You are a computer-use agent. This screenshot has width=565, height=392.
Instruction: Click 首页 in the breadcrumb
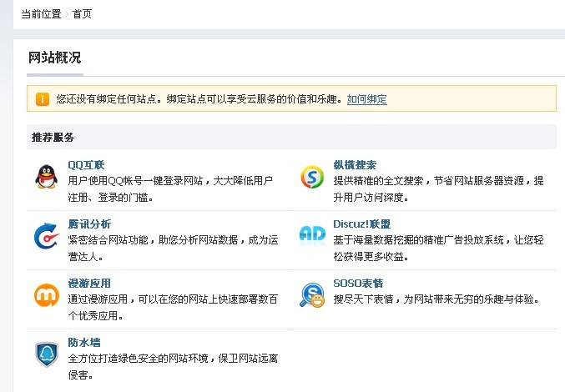[x=82, y=14]
